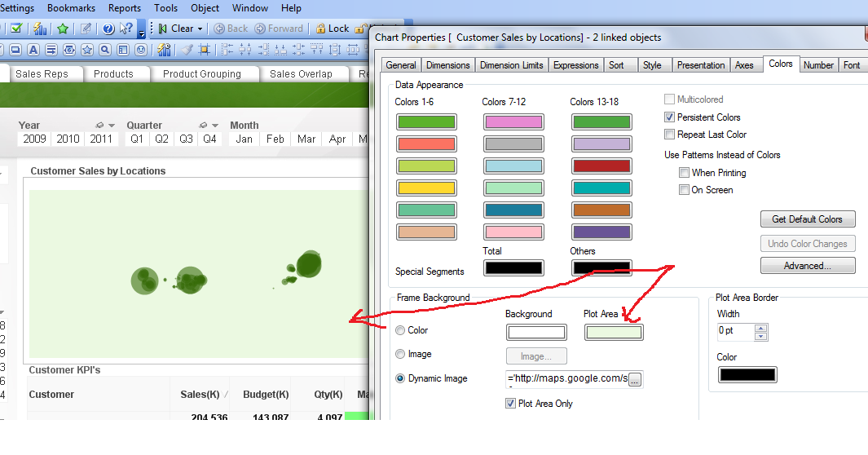The width and height of the screenshot is (868, 455).
Task: Open help via blue question mark icon
Action: click(108, 29)
